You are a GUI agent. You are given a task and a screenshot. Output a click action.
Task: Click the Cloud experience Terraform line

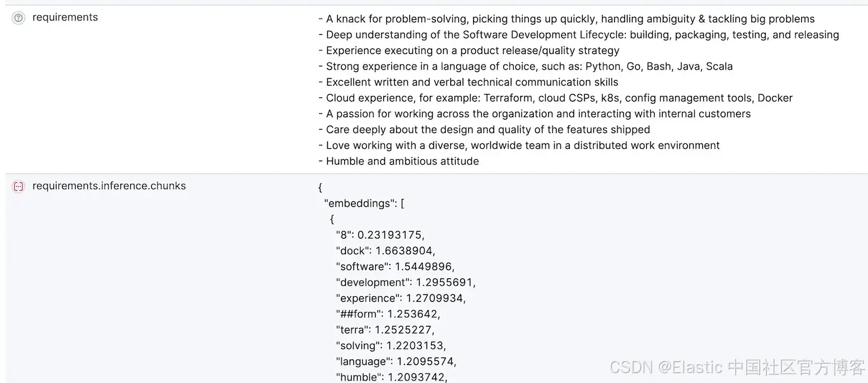556,98
